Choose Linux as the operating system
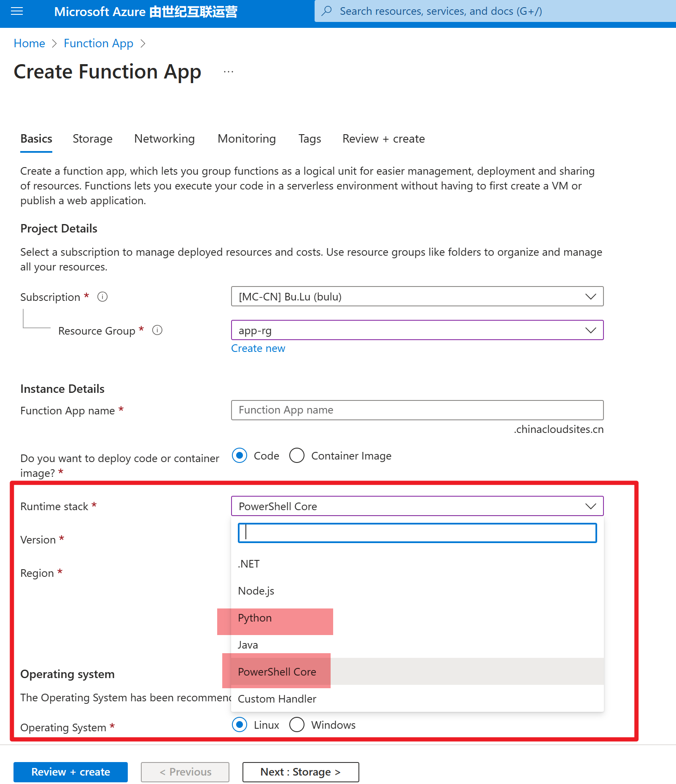Image resolution: width=676 pixels, height=784 pixels. tap(240, 725)
